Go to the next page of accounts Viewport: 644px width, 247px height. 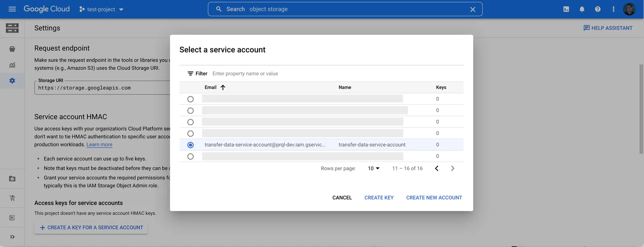(452, 168)
